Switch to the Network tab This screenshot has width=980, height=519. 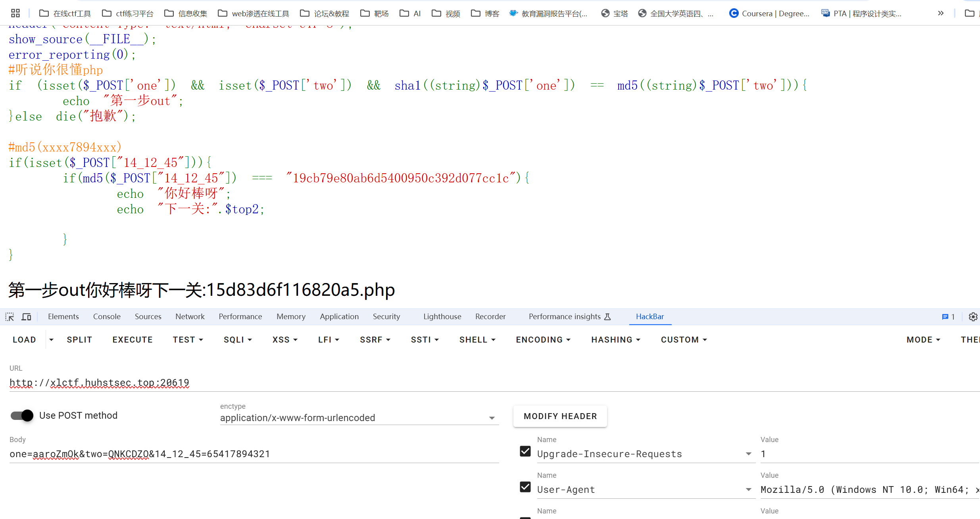tap(190, 316)
